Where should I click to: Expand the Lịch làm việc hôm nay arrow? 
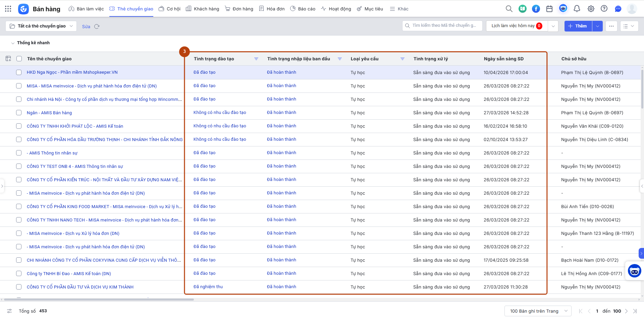tap(553, 26)
